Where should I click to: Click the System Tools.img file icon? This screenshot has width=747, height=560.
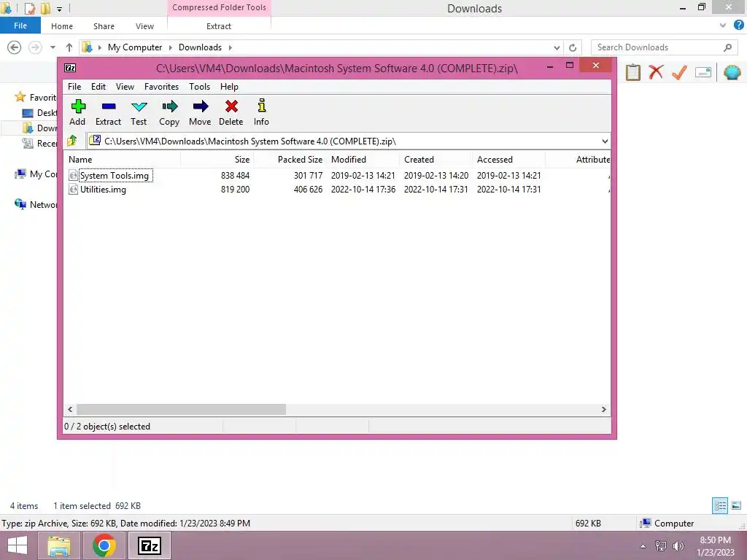(x=74, y=176)
